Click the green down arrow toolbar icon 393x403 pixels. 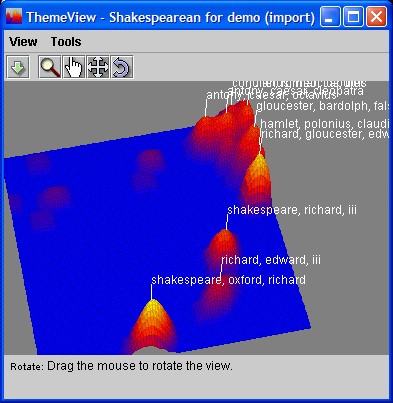click(18, 67)
